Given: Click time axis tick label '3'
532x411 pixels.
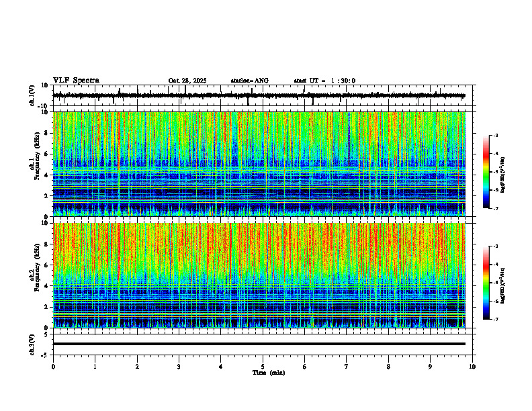Looking at the screenshot, I should pos(179,367).
